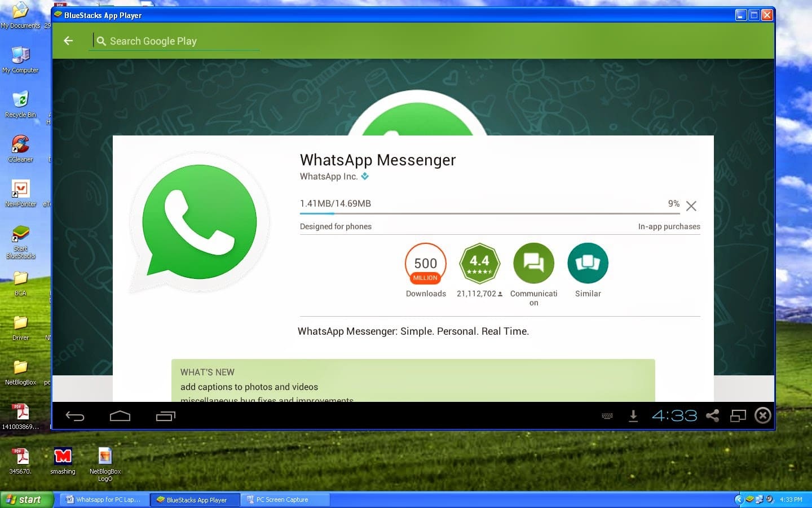Open Recycle Bin desktop icon

tap(20, 104)
